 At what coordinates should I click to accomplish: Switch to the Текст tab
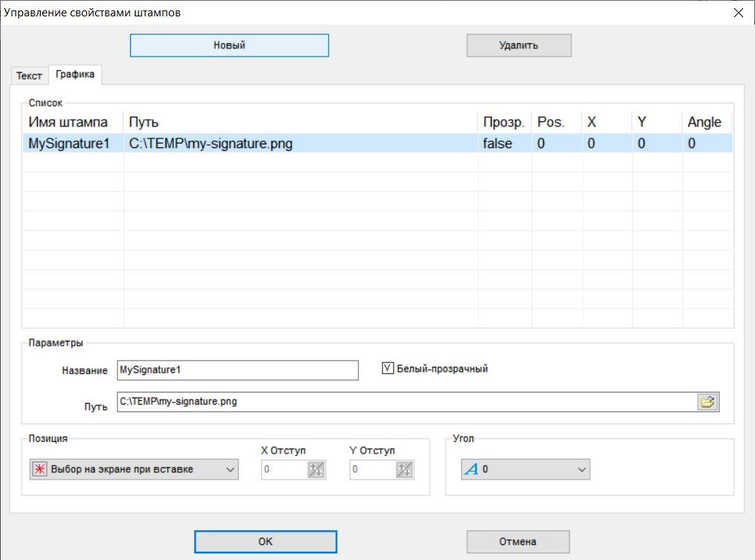pos(29,76)
